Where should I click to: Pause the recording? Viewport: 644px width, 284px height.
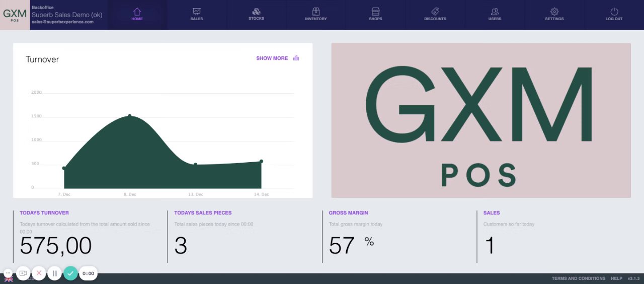(54, 273)
